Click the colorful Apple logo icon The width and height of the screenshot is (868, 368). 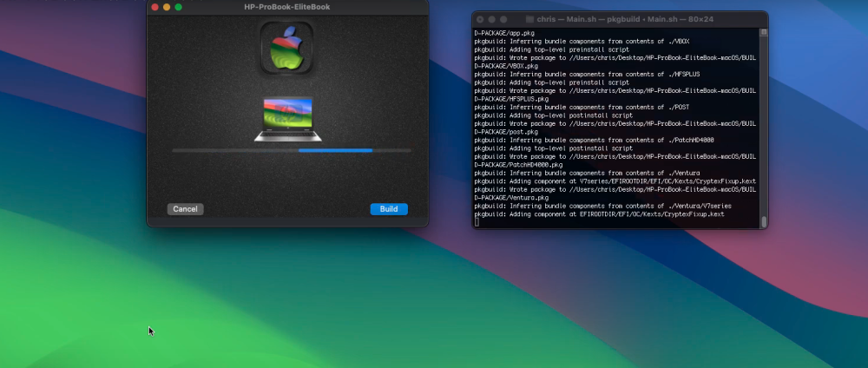(x=286, y=48)
